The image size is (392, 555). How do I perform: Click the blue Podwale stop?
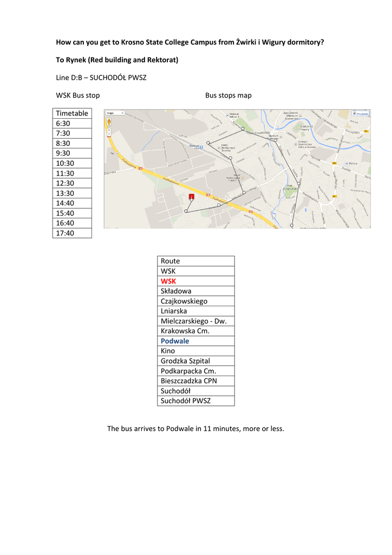pos(175,341)
